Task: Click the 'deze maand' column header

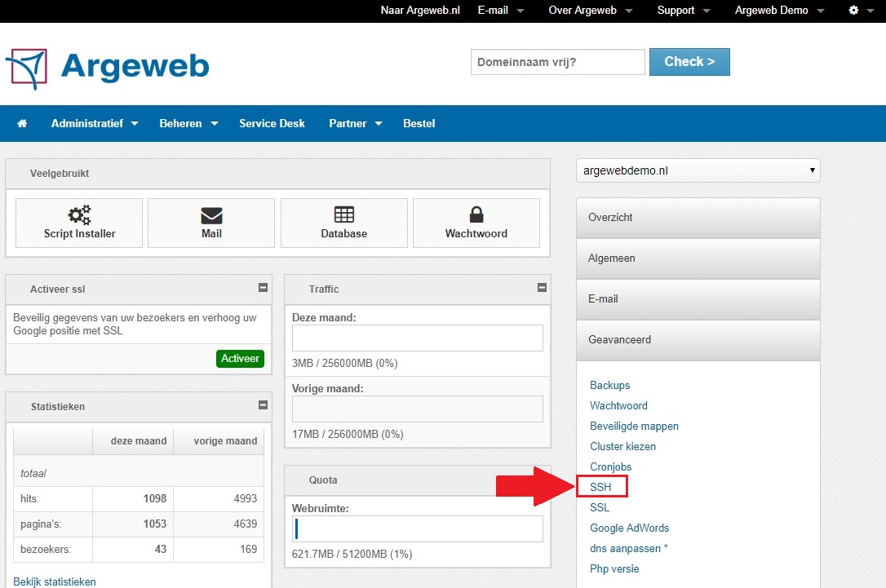Action: click(x=139, y=441)
